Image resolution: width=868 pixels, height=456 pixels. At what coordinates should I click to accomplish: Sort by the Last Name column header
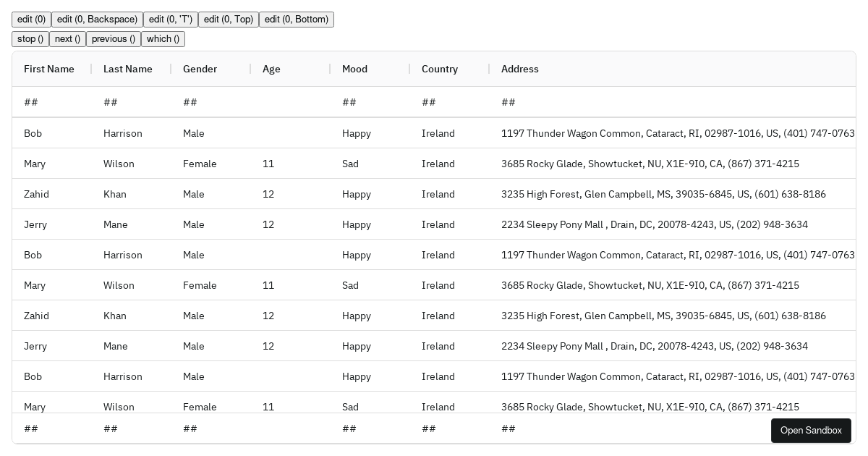[128, 69]
